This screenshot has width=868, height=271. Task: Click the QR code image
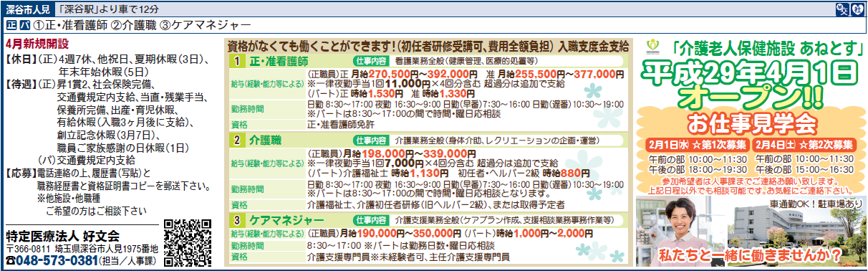click(186, 244)
